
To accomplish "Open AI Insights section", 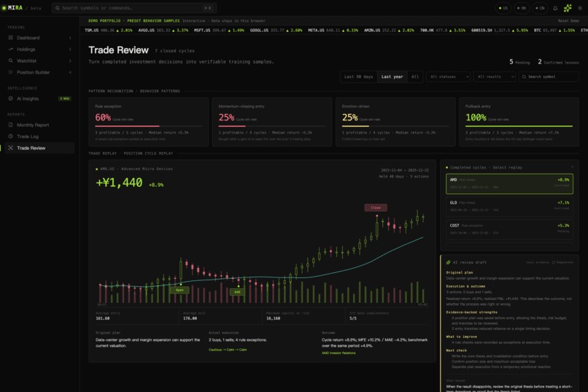I will pos(39,99).
